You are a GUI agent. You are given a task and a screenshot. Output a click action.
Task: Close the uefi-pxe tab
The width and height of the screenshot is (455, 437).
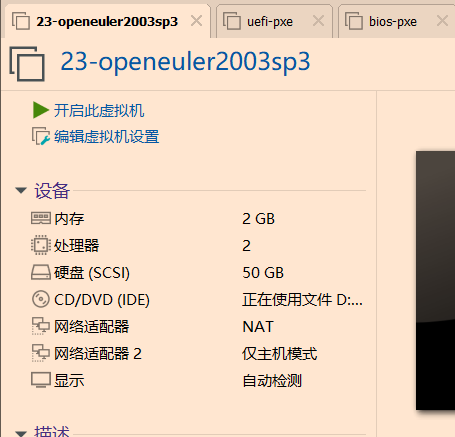point(318,21)
